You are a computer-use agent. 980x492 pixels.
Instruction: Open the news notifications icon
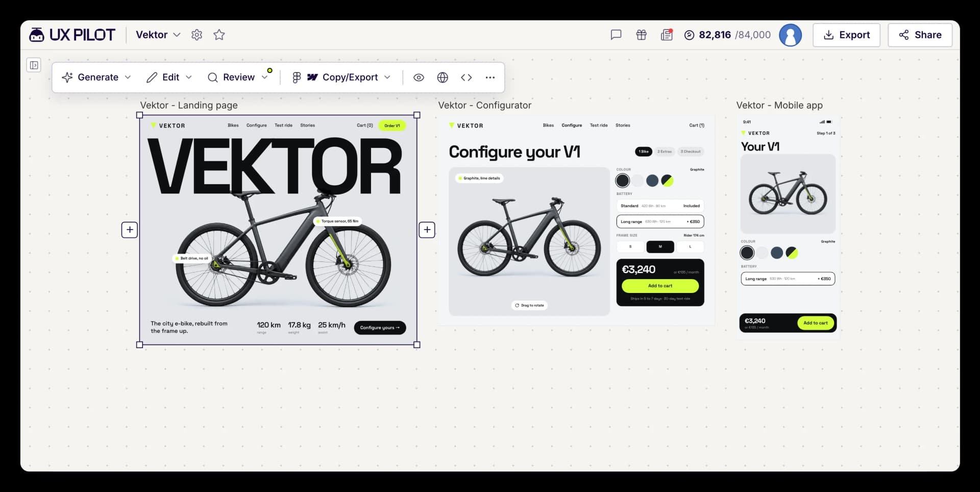point(667,35)
